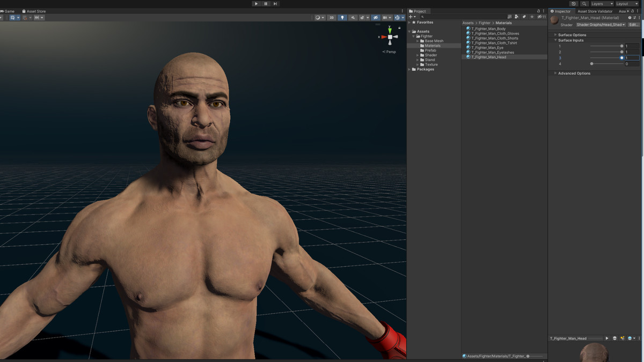Image resolution: width=644 pixels, height=362 pixels.
Task: Collapse the Fighter folder arrow
Action: click(414, 36)
